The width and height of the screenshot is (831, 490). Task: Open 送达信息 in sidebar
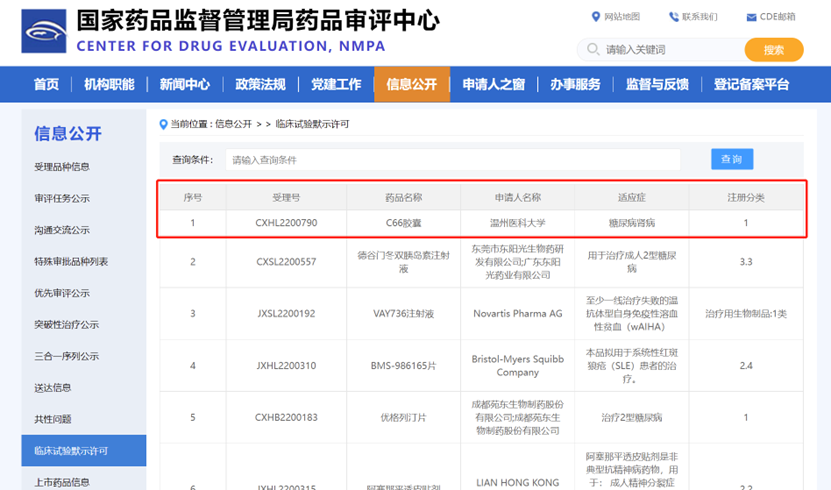[52, 388]
